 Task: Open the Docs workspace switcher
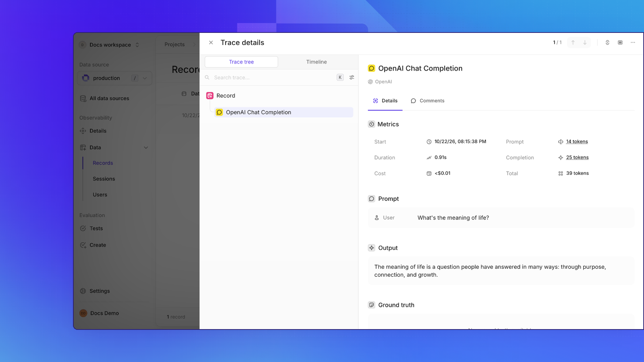click(109, 45)
